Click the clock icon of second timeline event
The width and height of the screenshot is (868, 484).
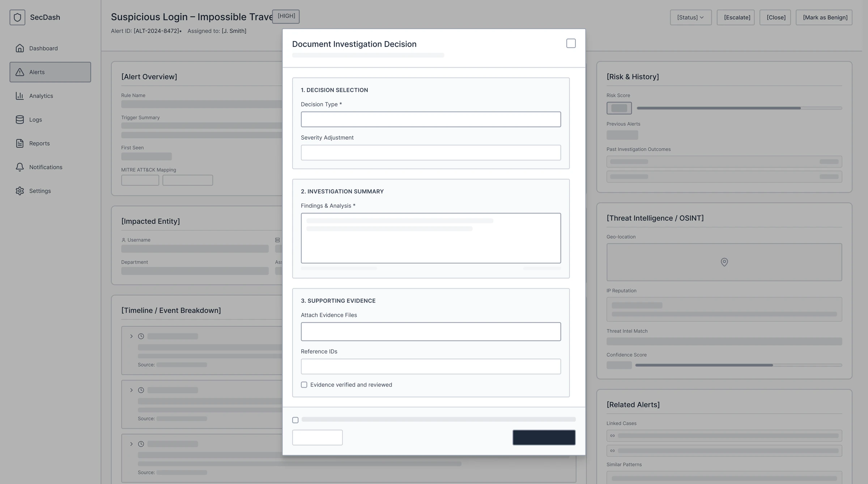[141, 390]
